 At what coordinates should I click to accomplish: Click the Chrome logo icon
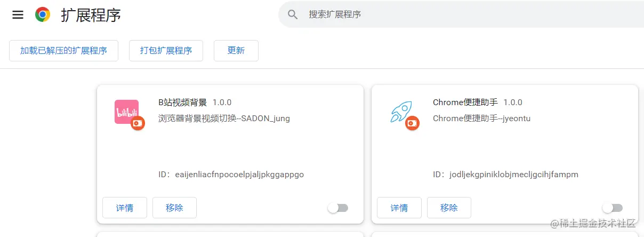pos(43,14)
